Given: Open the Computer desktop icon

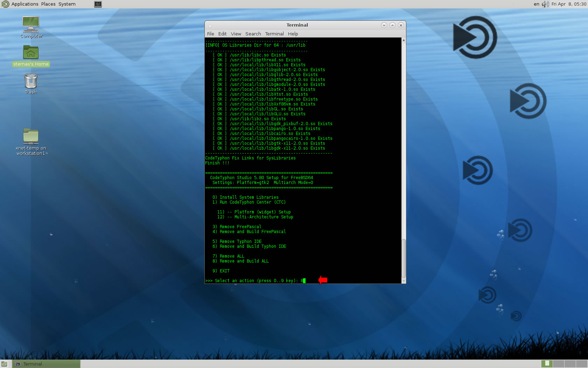Looking at the screenshot, I should click(x=31, y=27).
